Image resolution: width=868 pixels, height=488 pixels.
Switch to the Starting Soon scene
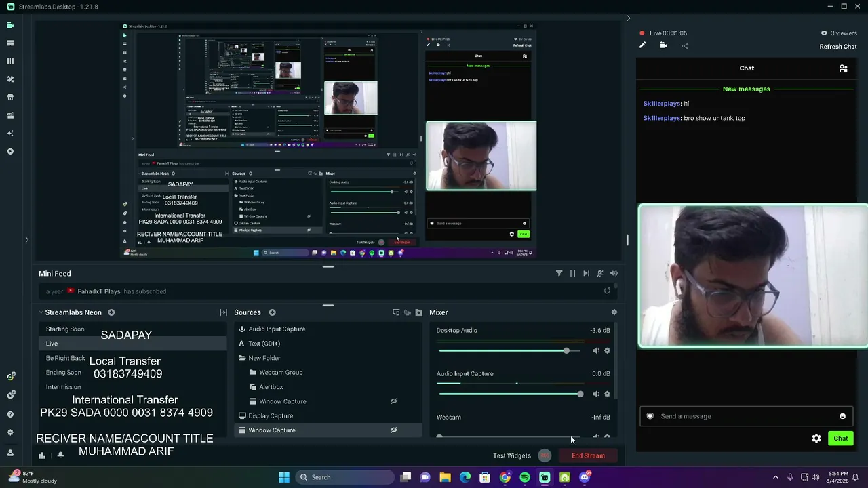(65, 329)
